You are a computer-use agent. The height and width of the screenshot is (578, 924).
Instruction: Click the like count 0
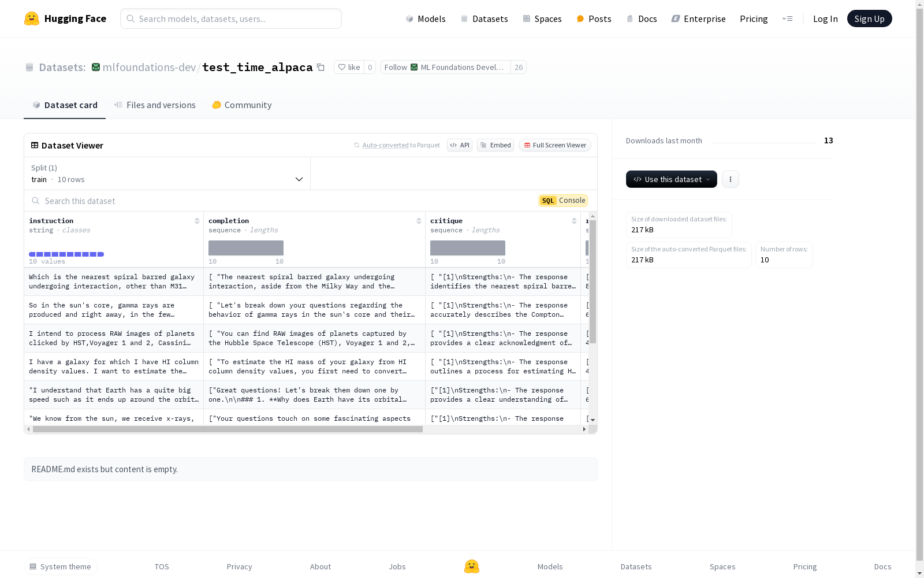tap(370, 67)
